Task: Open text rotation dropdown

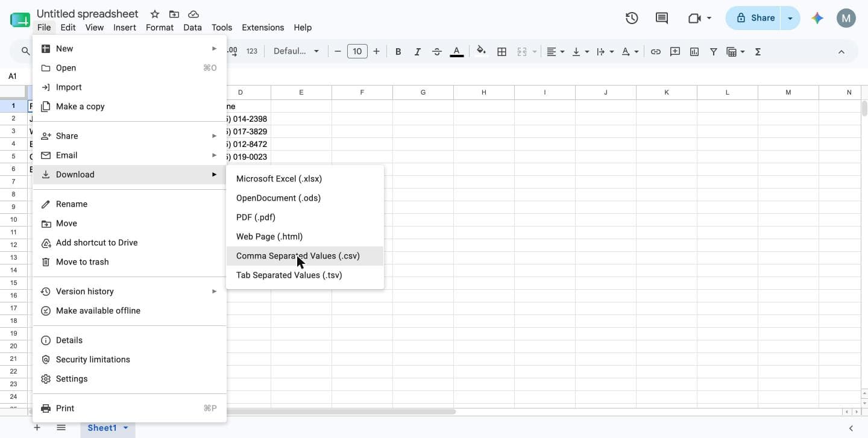Action: point(630,52)
